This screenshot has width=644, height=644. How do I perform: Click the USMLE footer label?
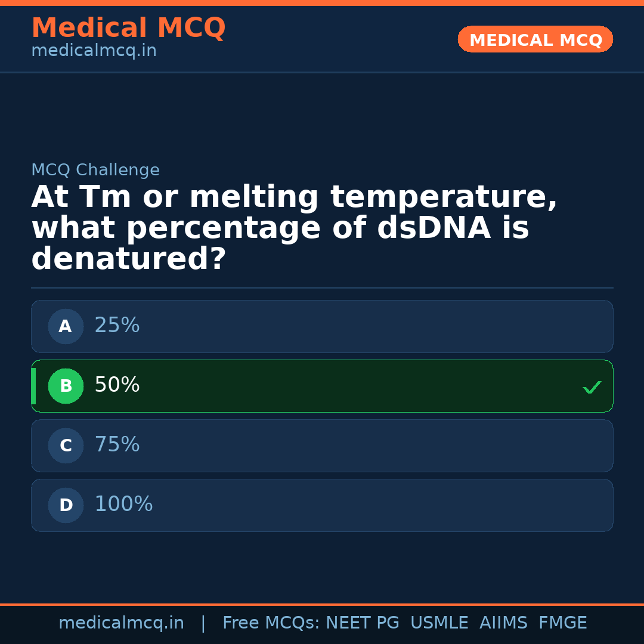click(x=439, y=623)
